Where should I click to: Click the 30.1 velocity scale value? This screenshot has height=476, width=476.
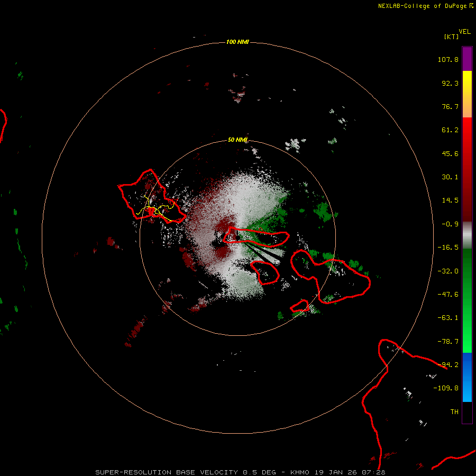[x=450, y=177]
